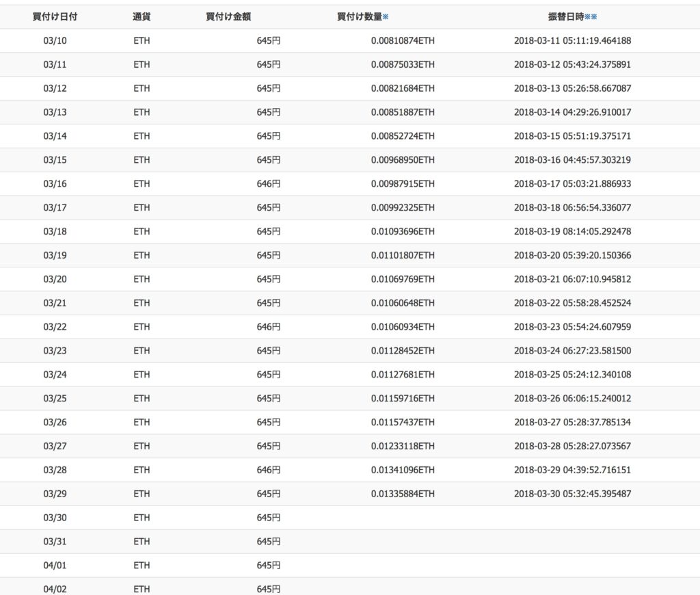This screenshot has height=595, width=700.
Task: Click the 買付け数量 column header text
Action: (x=359, y=17)
